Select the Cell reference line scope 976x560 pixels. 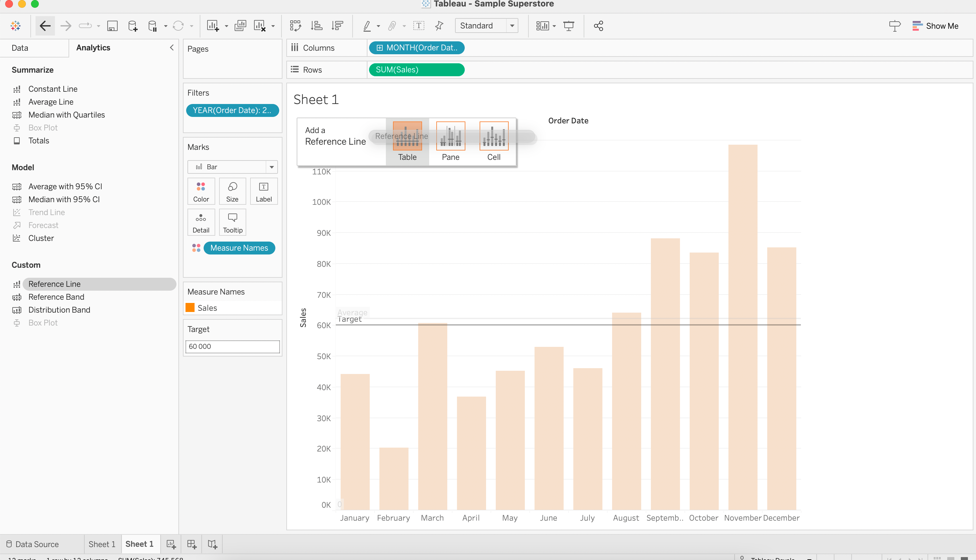pos(494,141)
